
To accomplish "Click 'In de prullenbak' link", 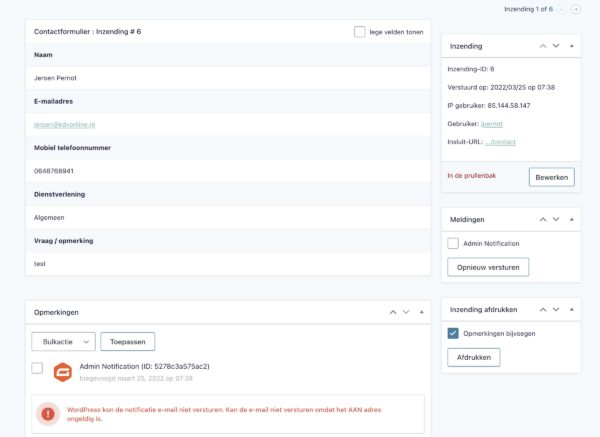I will point(473,176).
